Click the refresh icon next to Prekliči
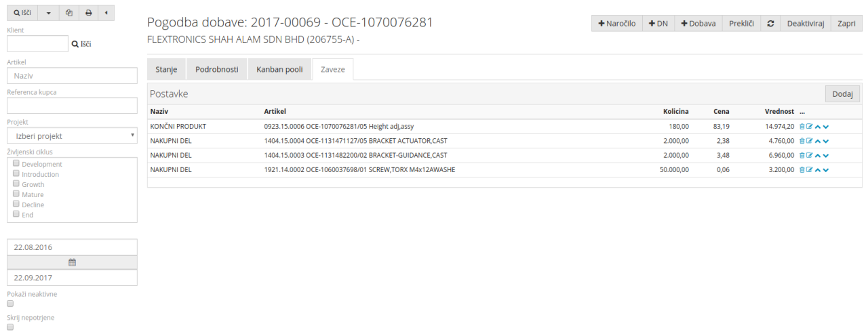The width and height of the screenshot is (868, 336). click(770, 23)
